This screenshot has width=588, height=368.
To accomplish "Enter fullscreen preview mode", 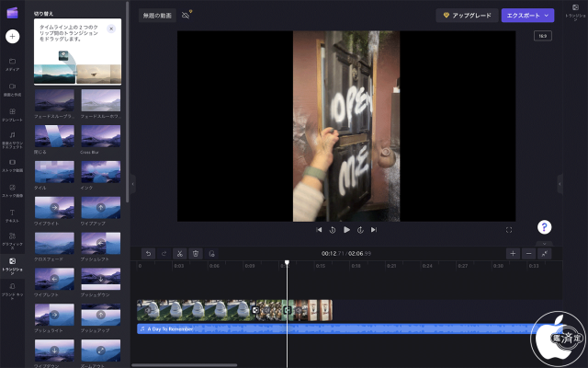I will 509,229.
